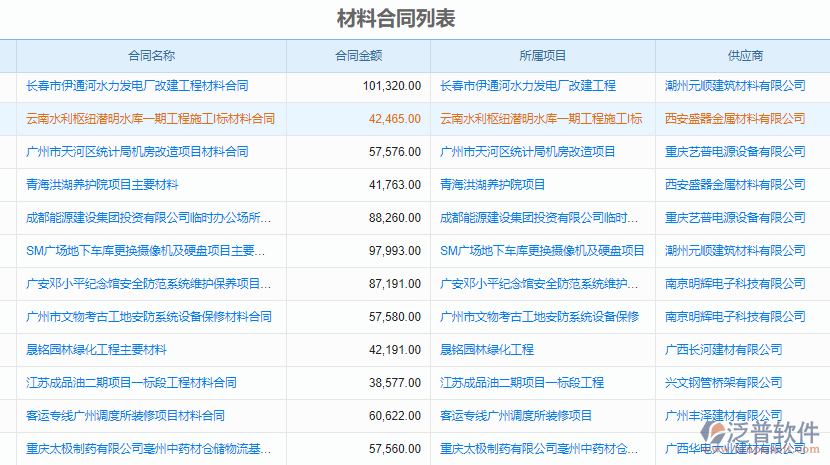Open project 广州市天河区统计局机房改造项目
Viewport: 830px width, 465px height.
point(528,152)
